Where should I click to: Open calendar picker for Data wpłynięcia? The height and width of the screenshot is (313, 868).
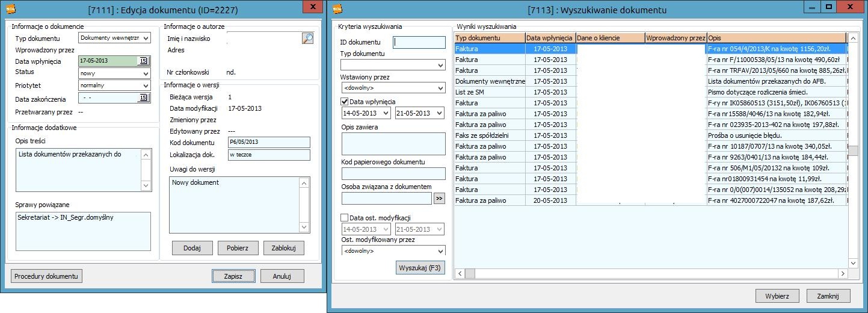point(144,61)
